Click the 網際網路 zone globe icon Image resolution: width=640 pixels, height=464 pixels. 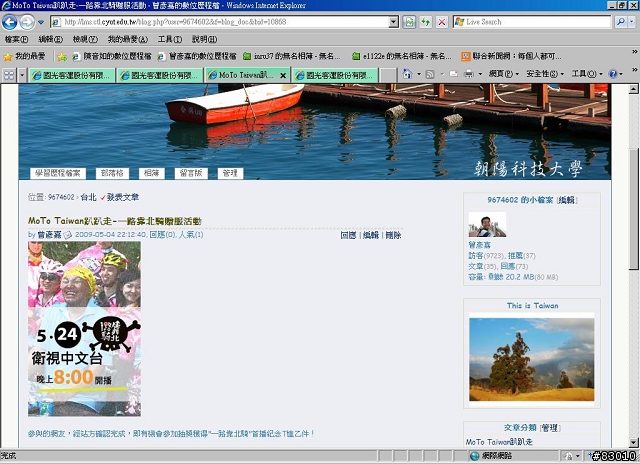point(474,456)
